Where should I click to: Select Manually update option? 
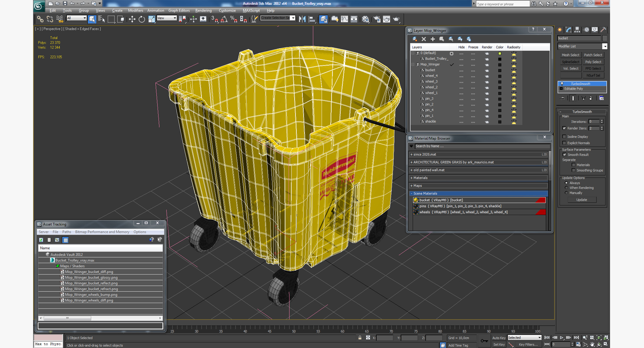tap(566, 193)
